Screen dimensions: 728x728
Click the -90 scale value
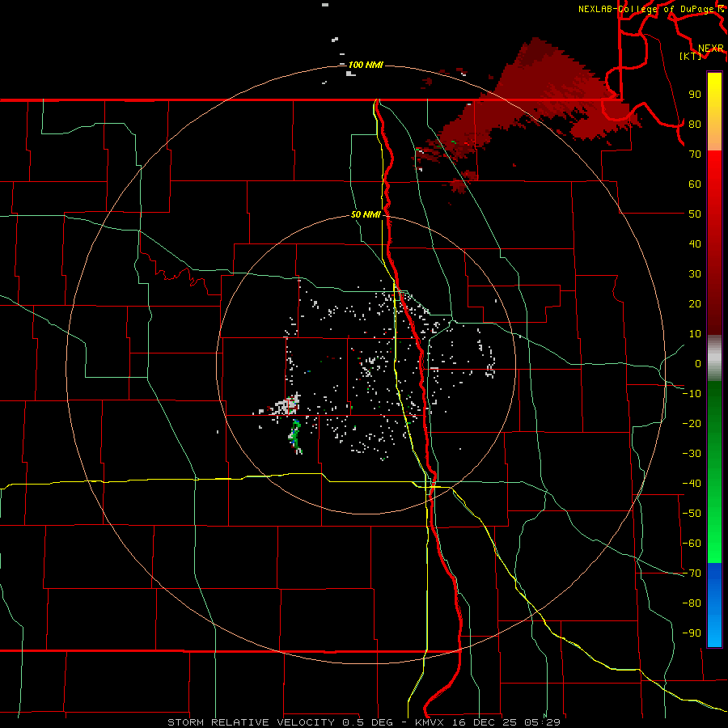pyautogui.click(x=692, y=633)
